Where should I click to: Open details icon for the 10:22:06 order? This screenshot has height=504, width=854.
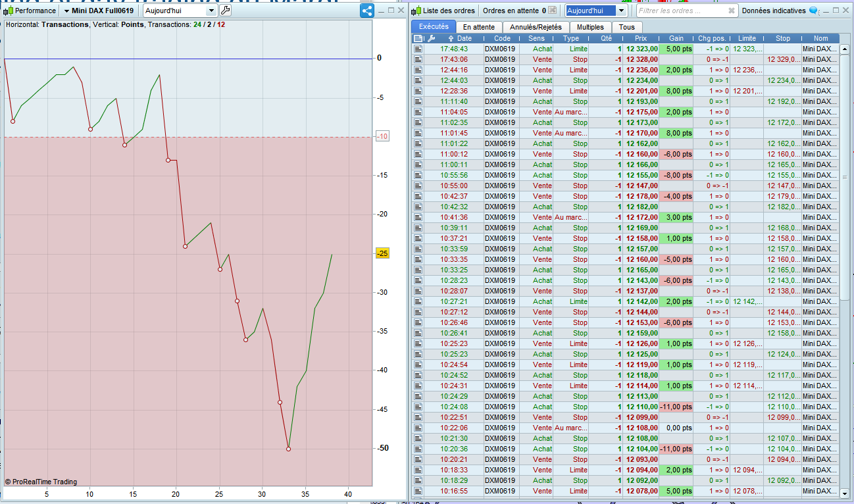tap(418, 428)
